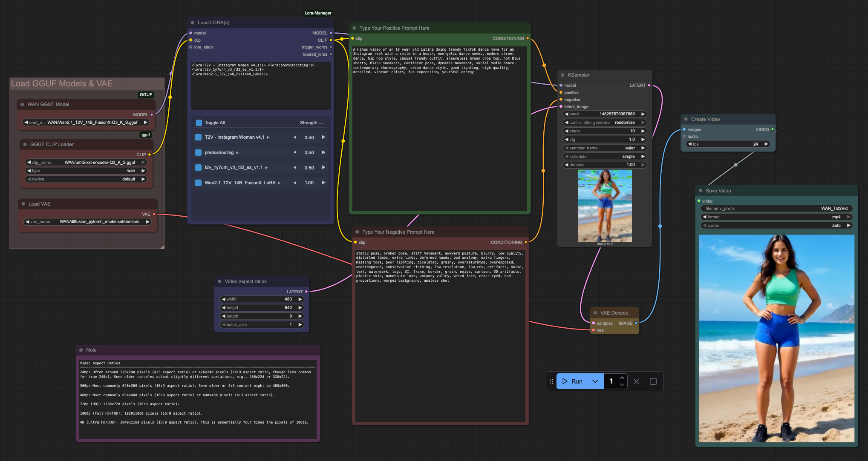Collapse the KSampler node using its title dot
Image resolution: width=868 pixels, height=461 pixels.
point(562,75)
